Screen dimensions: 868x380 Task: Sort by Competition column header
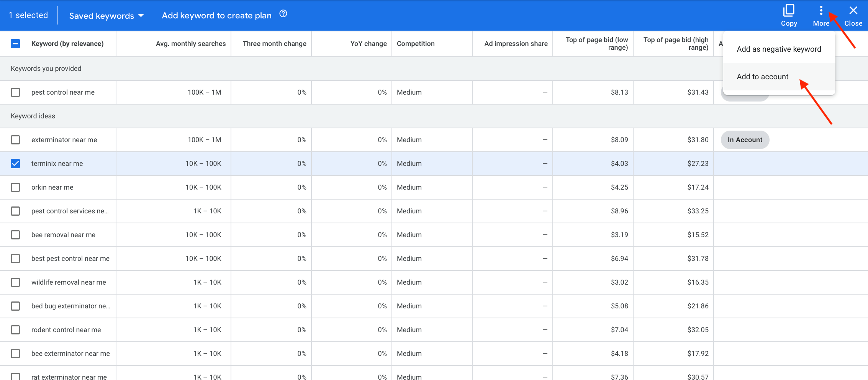[x=415, y=44]
